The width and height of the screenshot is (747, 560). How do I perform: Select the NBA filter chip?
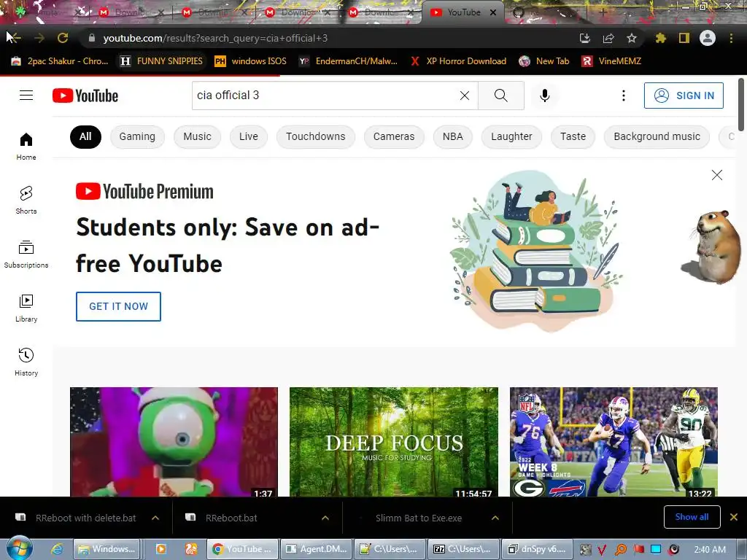point(452,136)
